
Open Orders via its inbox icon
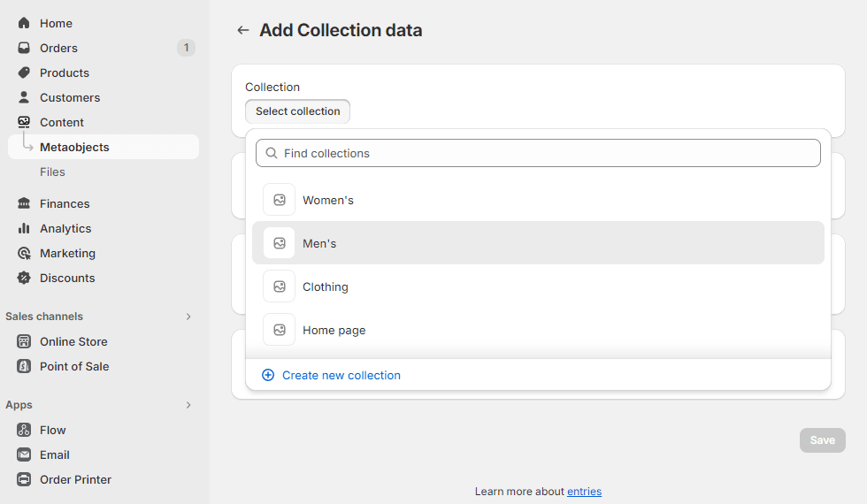click(x=24, y=48)
